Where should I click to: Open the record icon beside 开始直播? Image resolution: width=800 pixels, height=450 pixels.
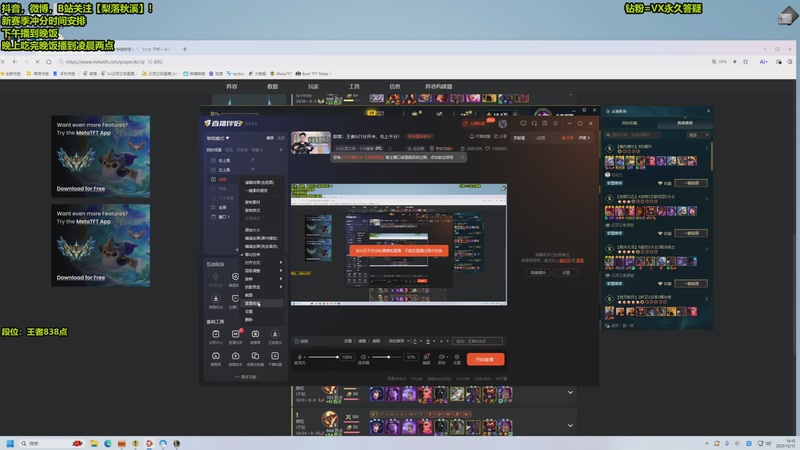(442, 359)
